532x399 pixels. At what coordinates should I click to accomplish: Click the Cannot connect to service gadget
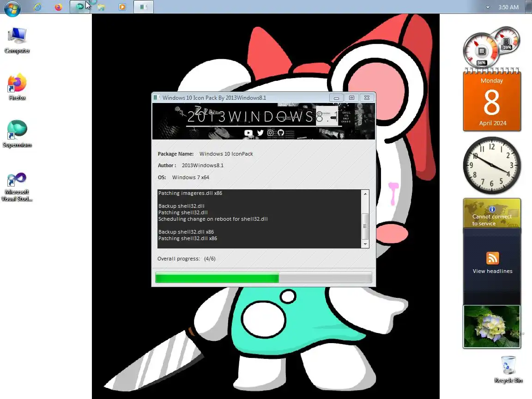492,213
